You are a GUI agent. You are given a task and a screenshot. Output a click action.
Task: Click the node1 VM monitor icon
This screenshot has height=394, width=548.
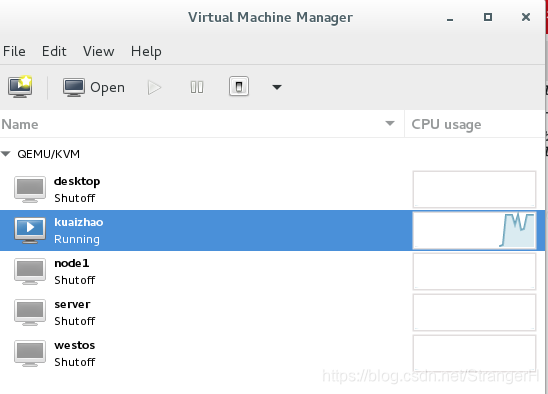tap(30, 271)
